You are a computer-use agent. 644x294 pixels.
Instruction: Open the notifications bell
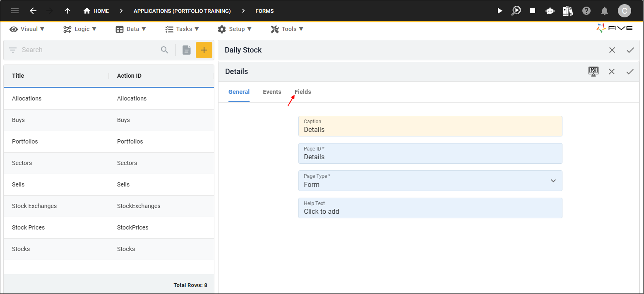pos(605,11)
